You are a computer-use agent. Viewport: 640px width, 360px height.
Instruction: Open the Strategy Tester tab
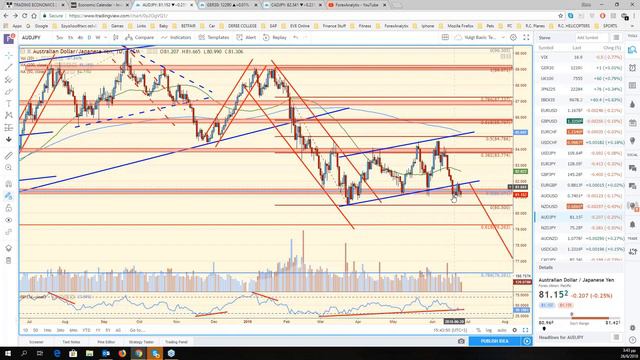[x=141, y=342]
